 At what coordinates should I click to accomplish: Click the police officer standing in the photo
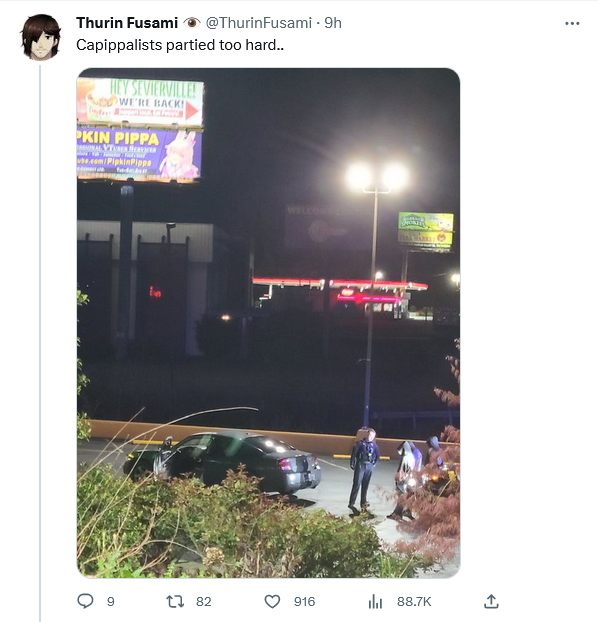coord(363,470)
